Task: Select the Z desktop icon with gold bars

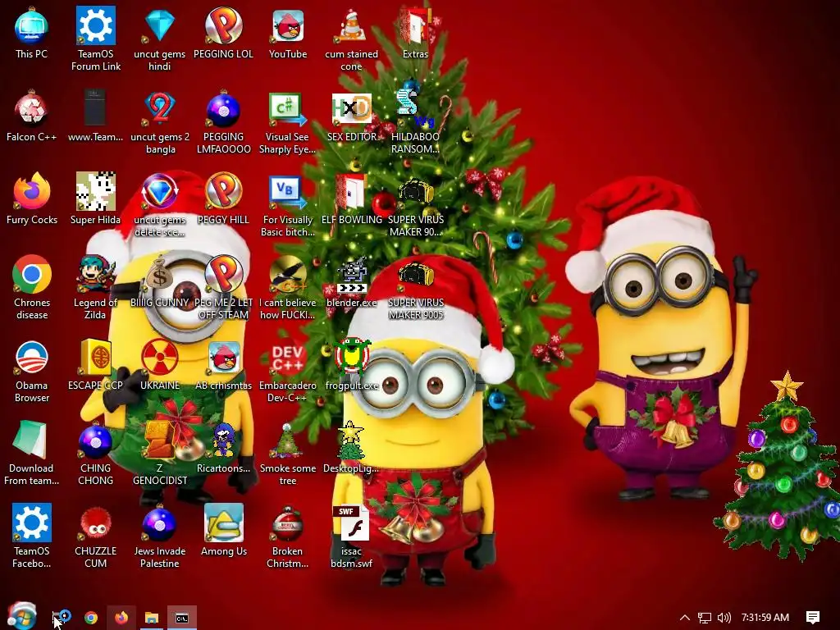Action: coord(160,454)
